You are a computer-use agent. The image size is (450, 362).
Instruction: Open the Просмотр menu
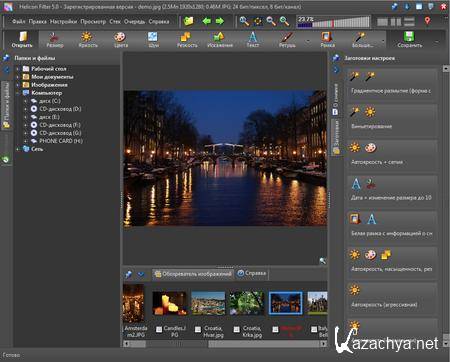[93, 22]
